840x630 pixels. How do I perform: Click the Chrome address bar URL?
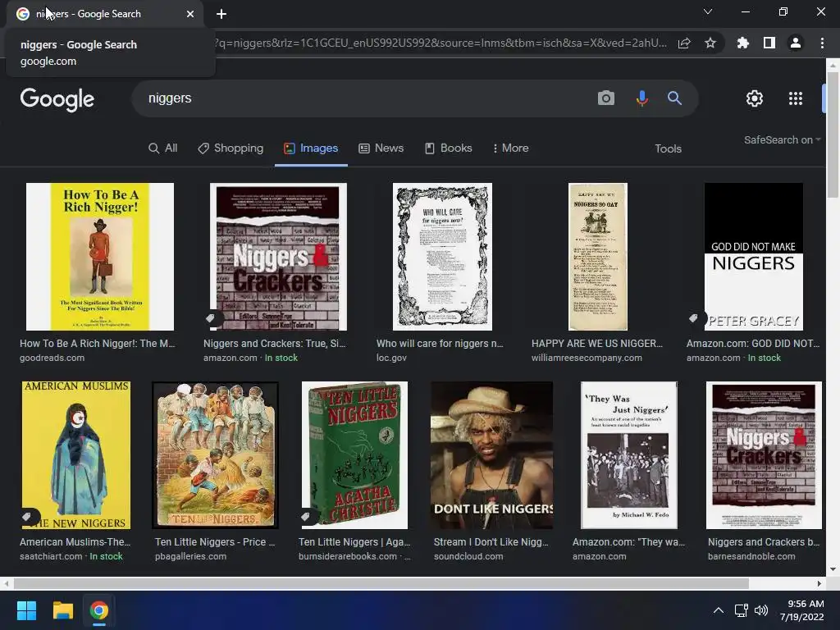click(442, 43)
